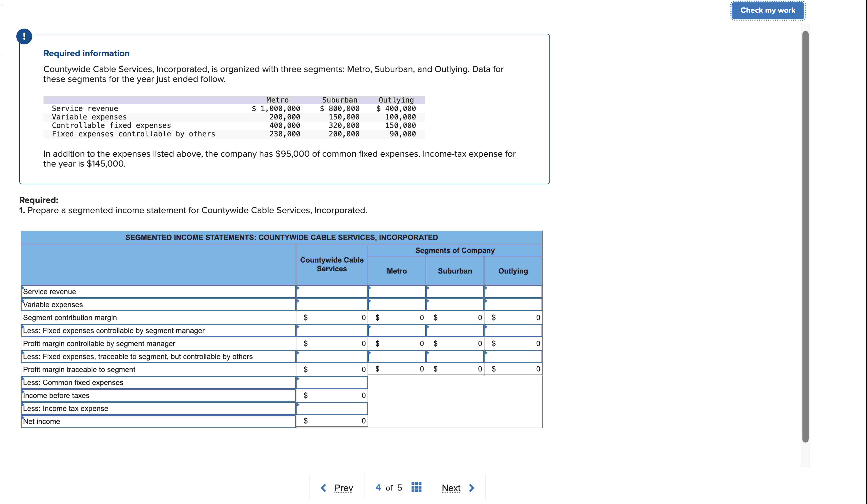Open Net income row label dropdown
The height and width of the screenshot is (504, 867).
point(158,421)
